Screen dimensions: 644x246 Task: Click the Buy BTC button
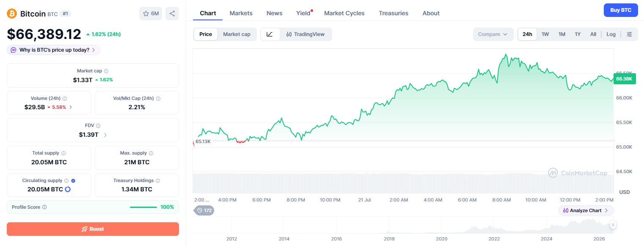621,10
